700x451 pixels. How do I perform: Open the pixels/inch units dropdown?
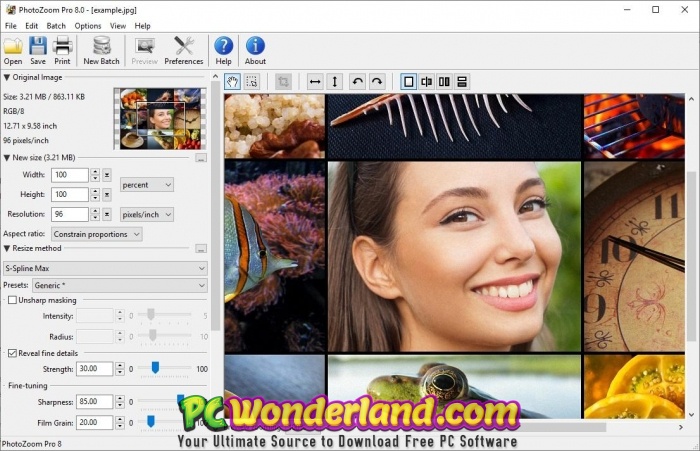pos(147,214)
